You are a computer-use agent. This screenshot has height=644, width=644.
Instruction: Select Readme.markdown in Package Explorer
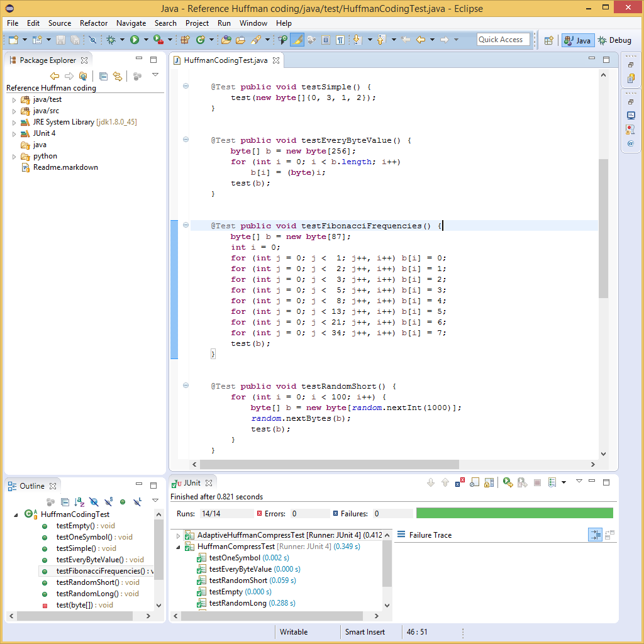click(x=65, y=167)
